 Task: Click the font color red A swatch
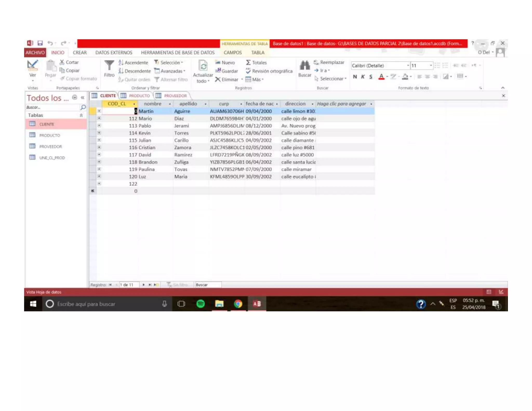click(381, 77)
